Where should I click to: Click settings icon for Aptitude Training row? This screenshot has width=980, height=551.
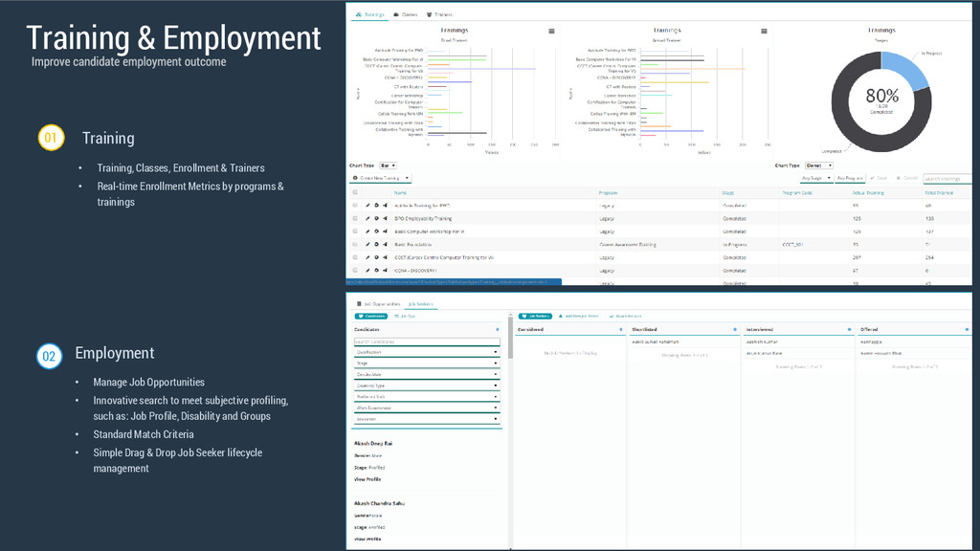pos(376,206)
